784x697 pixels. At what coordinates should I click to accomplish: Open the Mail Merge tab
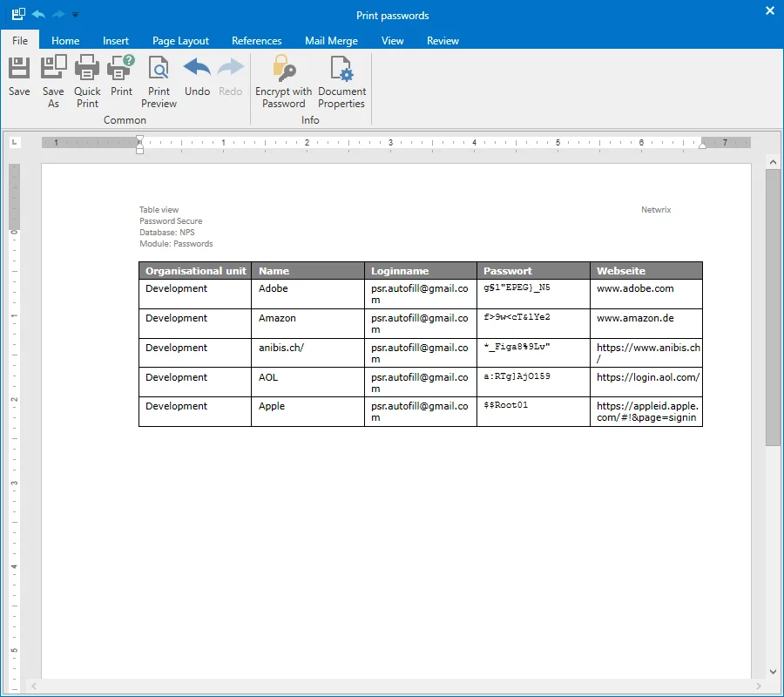[x=331, y=40]
